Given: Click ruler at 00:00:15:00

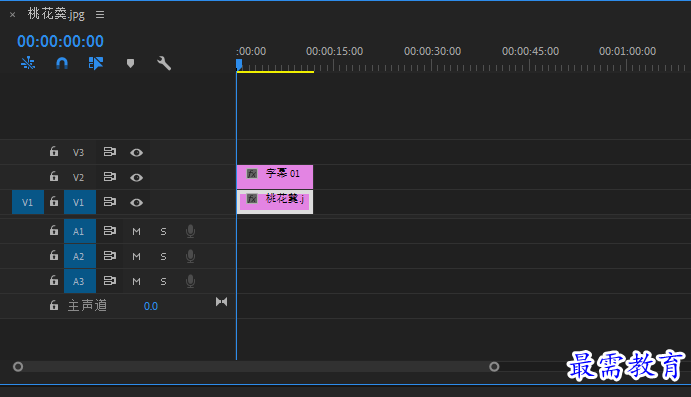Looking at the screenshot, I should click(334, 52).
